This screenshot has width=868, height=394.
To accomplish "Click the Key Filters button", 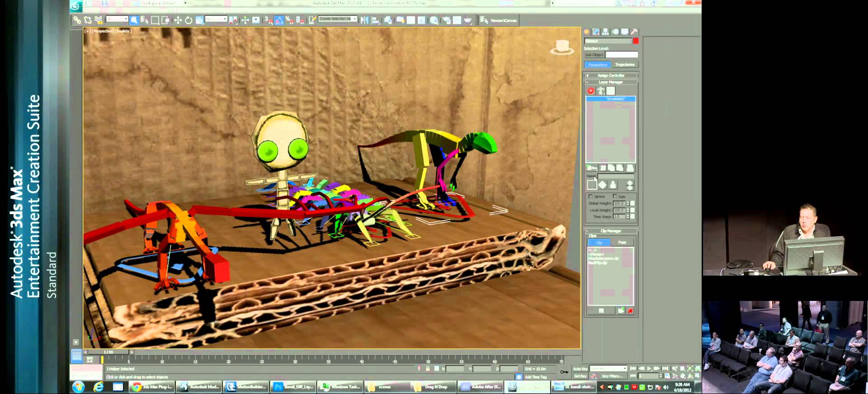I will pyautogui.click(x=612, y=376).
